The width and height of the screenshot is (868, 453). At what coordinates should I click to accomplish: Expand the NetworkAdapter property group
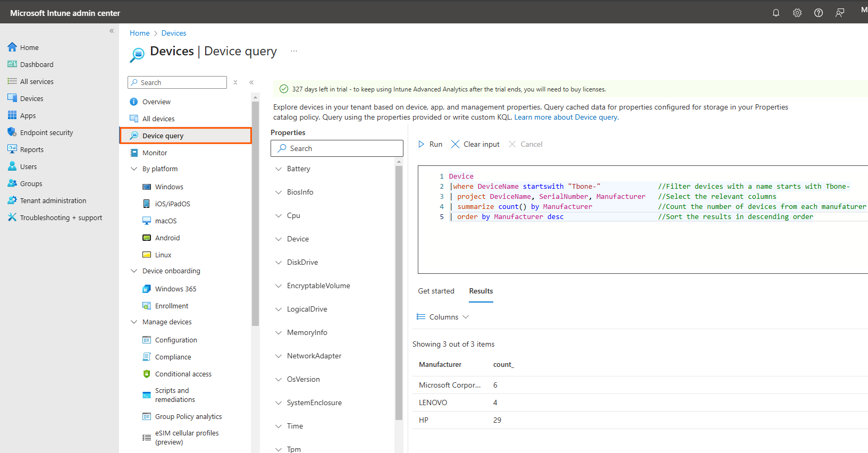pos(279,356)
